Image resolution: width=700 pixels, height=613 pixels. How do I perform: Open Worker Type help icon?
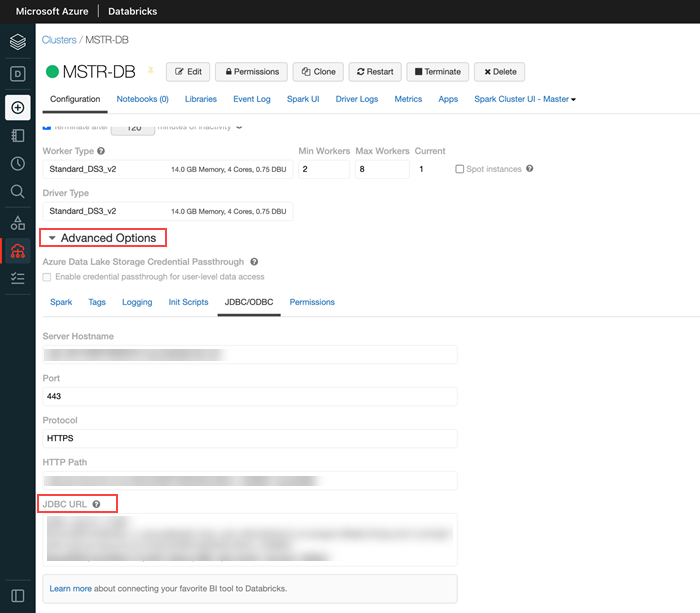[x=101, y=151]
